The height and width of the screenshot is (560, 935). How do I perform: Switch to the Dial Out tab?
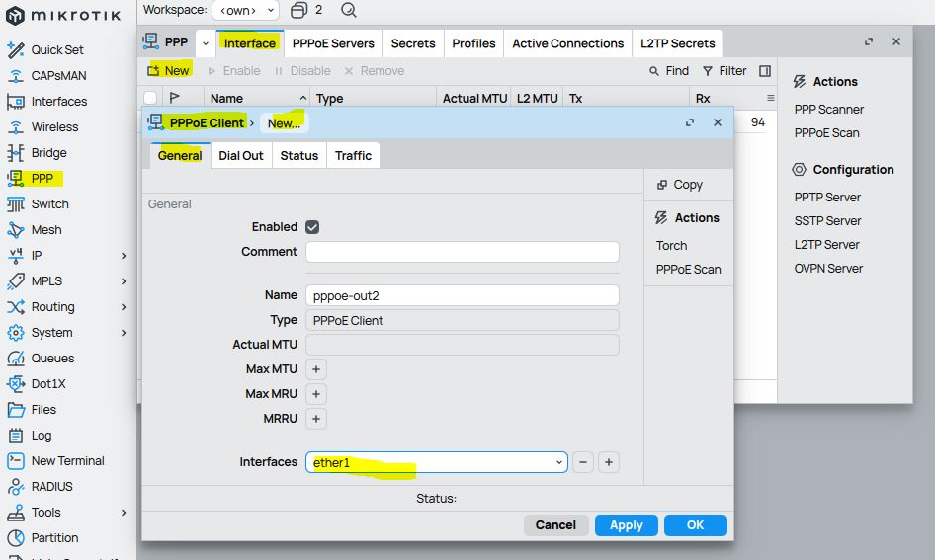point(241,156)
